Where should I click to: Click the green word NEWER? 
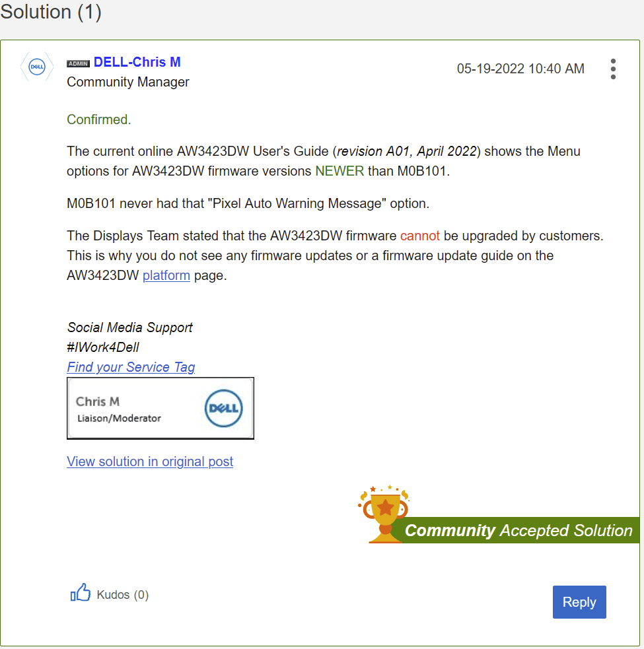(x=340, y=171)
